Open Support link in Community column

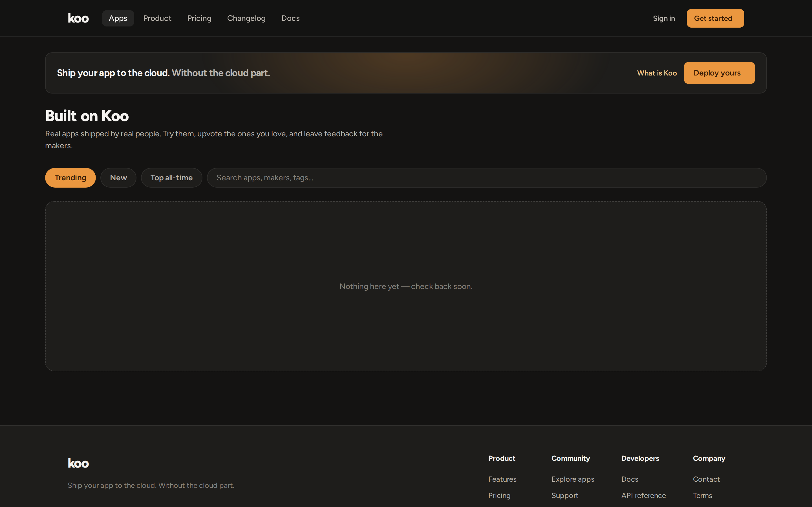565,495
